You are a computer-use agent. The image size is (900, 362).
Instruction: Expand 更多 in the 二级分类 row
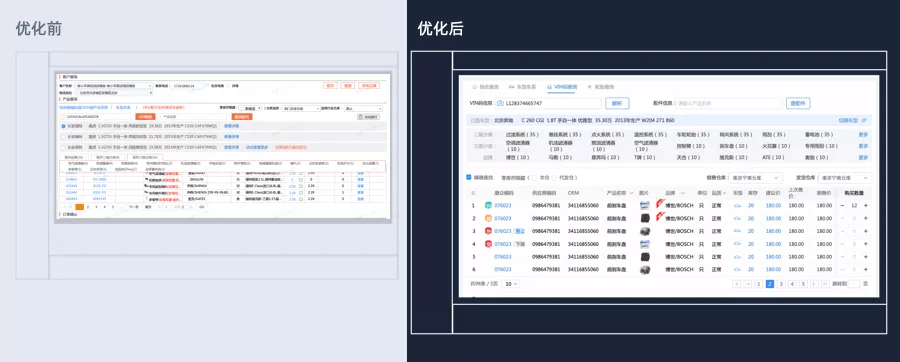(x=863, y=134)
